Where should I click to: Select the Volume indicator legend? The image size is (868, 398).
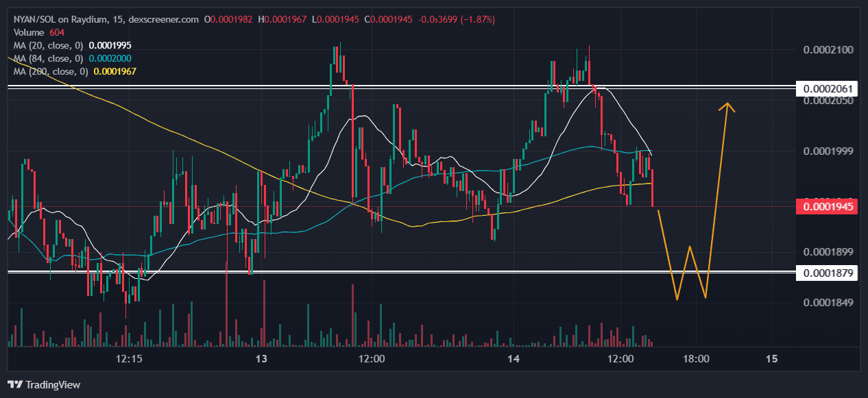pos(27,32)
